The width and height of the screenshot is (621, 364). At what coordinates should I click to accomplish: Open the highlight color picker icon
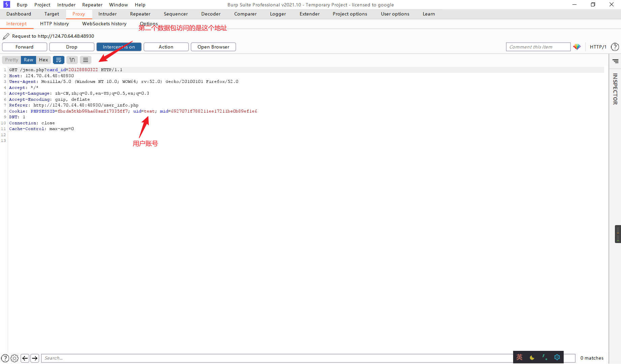coord(577,47)
